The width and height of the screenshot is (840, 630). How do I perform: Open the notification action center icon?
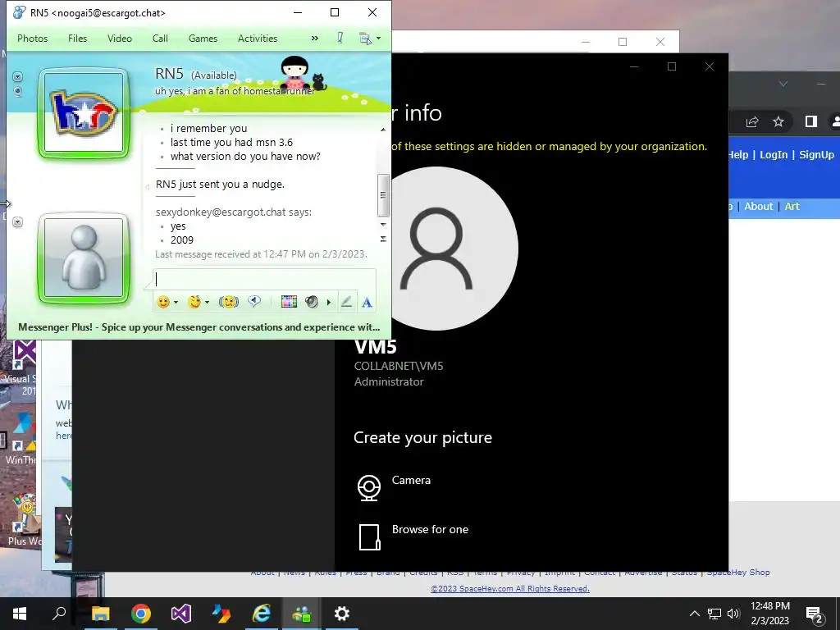(815, 615)
